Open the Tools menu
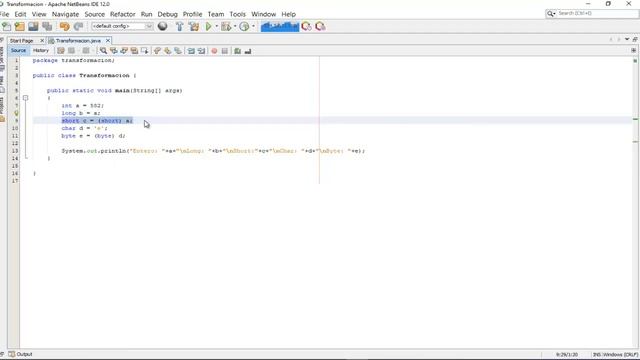This screenshot has height=360, width=640. 238,14
